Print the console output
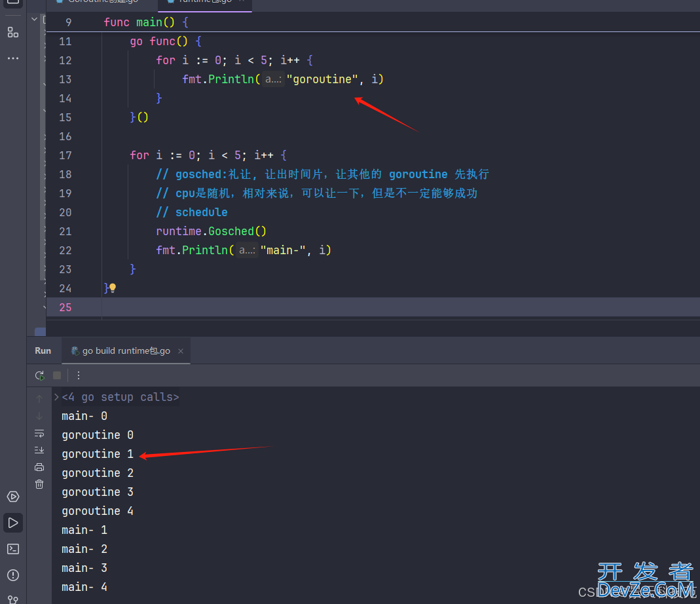This screenshot has height=604, width=700. click(39, 467)
